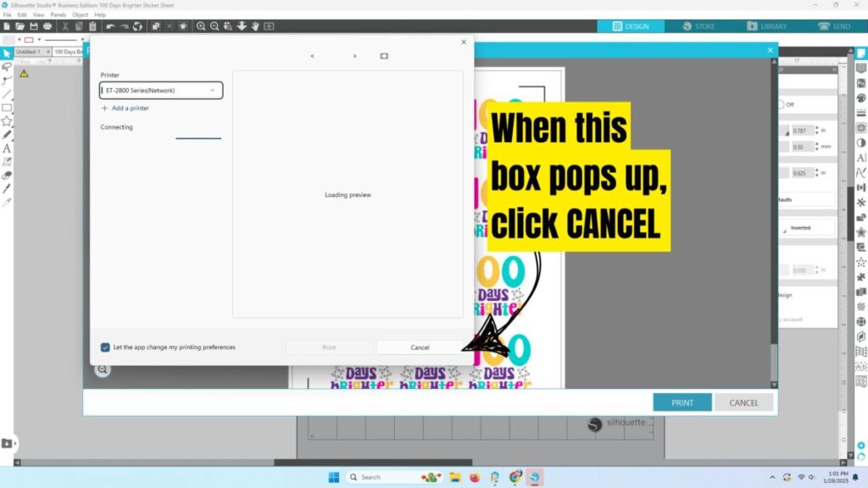Switch to the STORE tab
This screenshot has width=868, height=488.
click(x=698, y=26)
